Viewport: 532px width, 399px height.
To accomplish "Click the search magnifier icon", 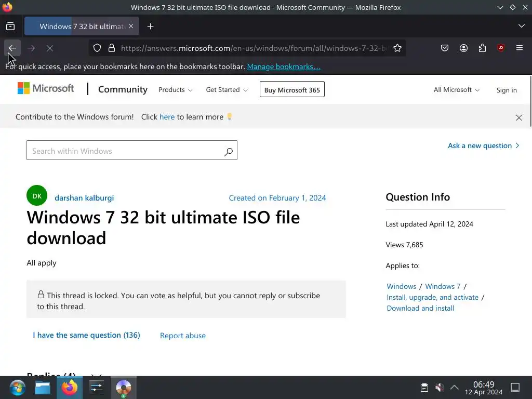I will point(229,152).
